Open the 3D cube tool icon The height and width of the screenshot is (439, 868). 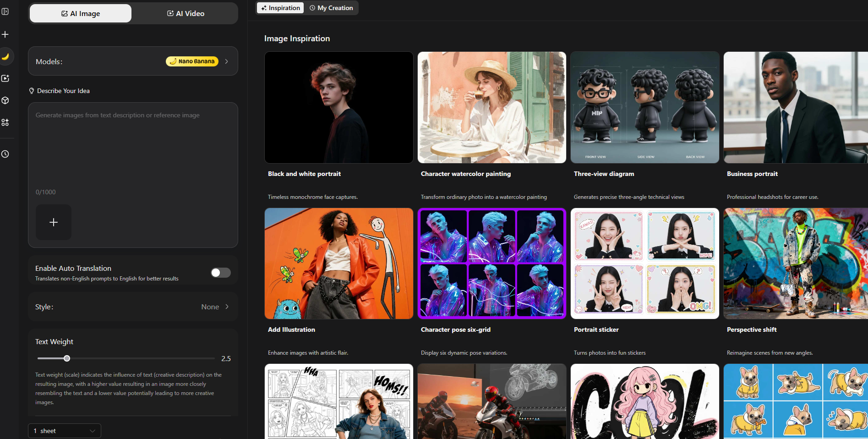(5, 100)
